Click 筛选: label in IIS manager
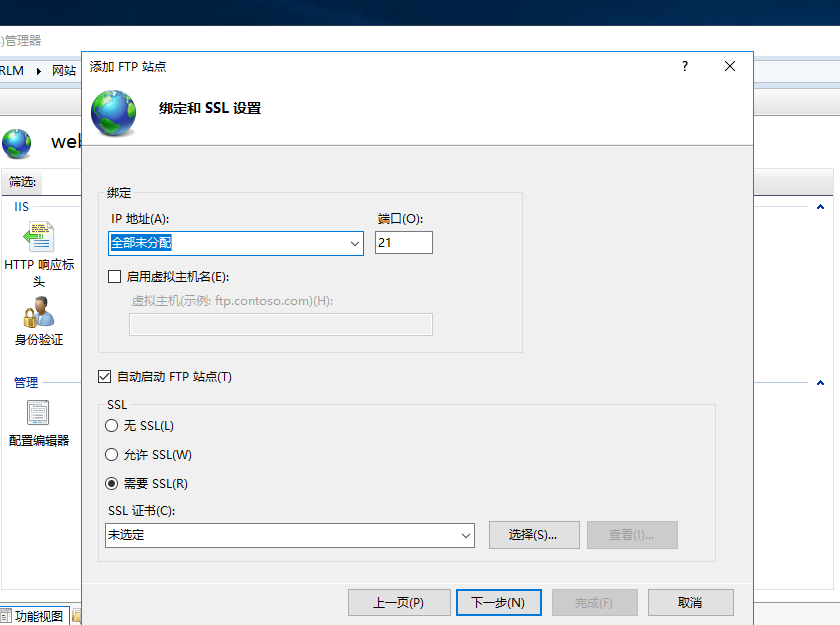The image size is (840, 625). point(22,182)
